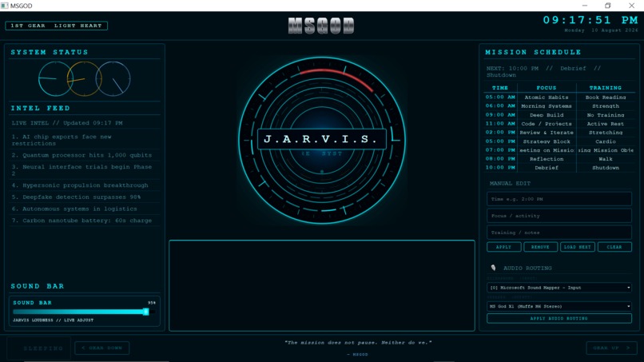Click the Sound Bar loudness slider handle

(x=145, y=312)
